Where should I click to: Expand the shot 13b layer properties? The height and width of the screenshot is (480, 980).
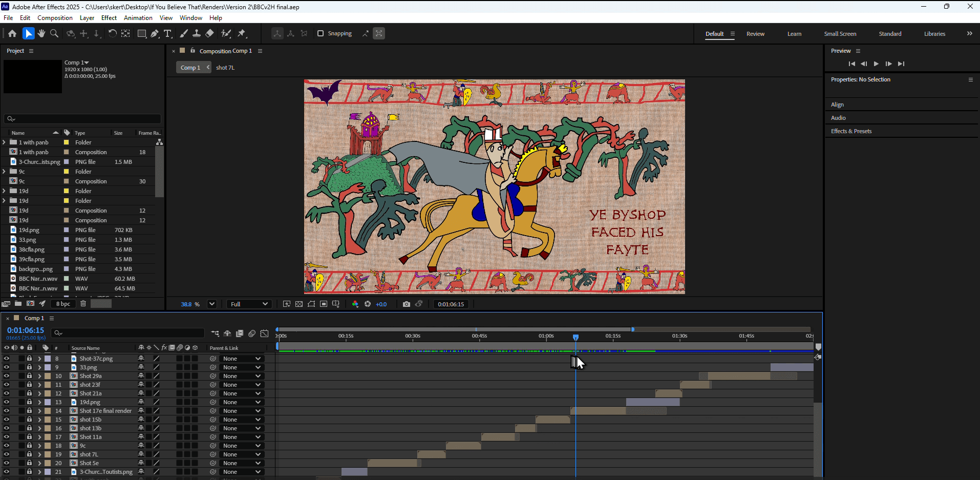(x=39, y=428)
